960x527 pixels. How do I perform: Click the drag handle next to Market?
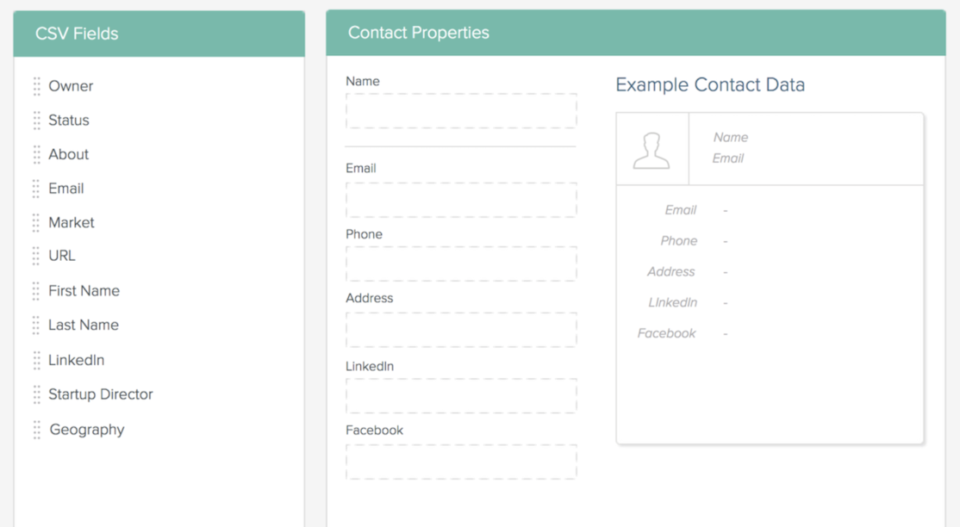pos(37,223)
